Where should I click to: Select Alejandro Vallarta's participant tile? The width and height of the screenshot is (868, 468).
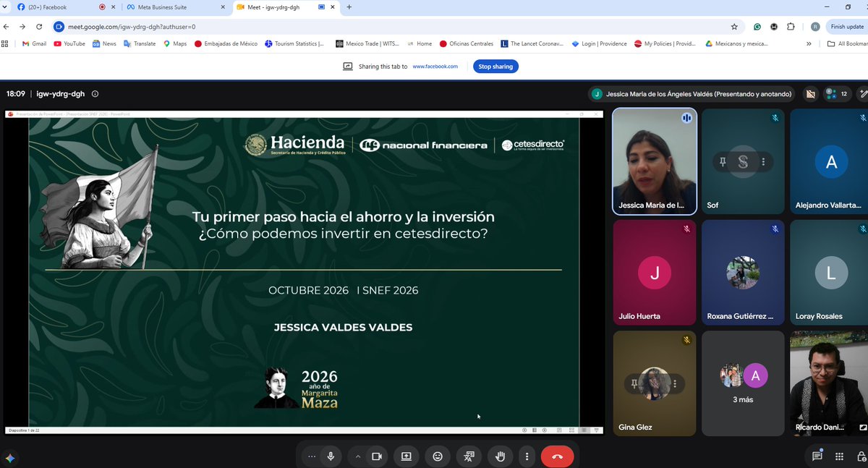pyautogui.click(x=829, y=161)
